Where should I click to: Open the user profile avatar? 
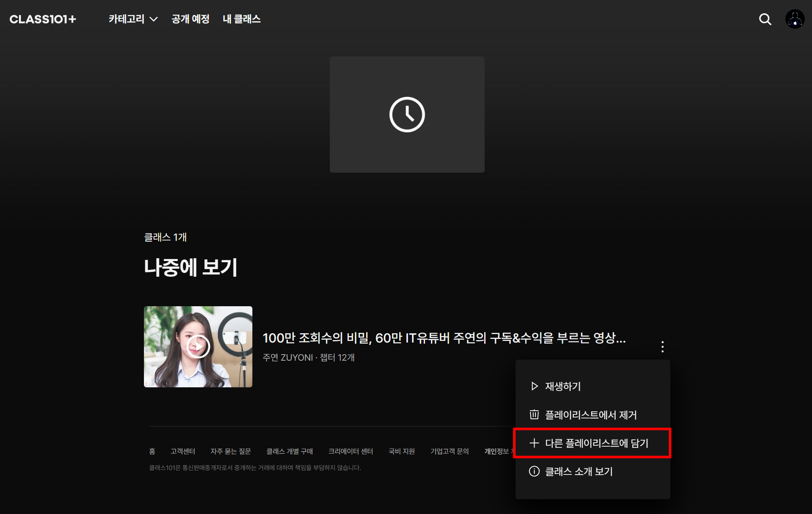[x=795, y=19]
